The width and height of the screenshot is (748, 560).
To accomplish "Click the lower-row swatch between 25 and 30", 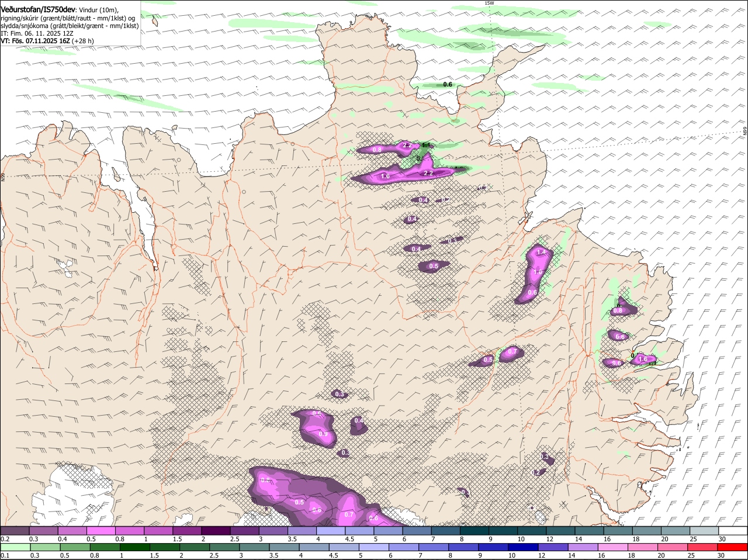I will click(x=704, y=547).
